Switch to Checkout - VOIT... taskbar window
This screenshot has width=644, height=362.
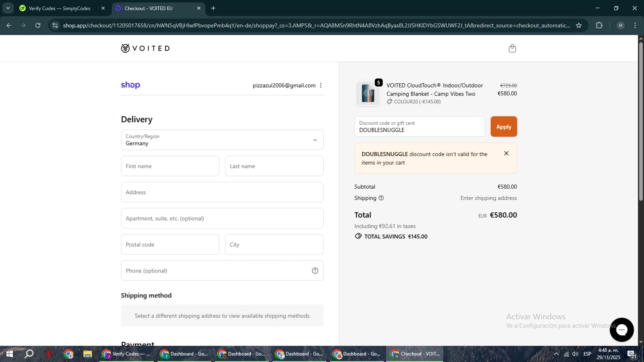coord(415,354)
